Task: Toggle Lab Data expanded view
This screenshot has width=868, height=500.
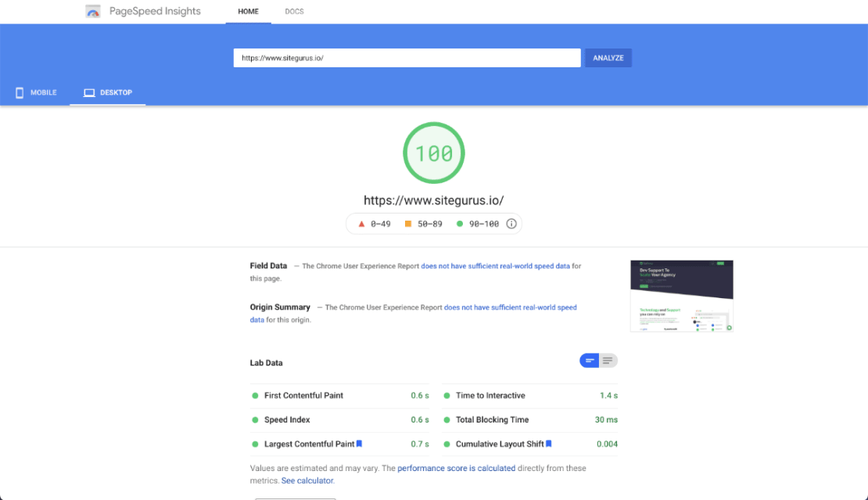Action: click(x=608, y=361)
